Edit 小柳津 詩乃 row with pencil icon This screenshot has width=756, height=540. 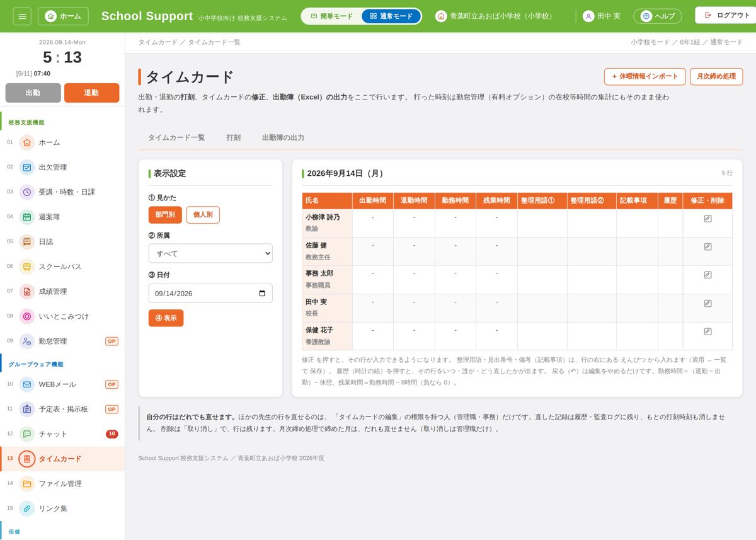coord(707,219)
